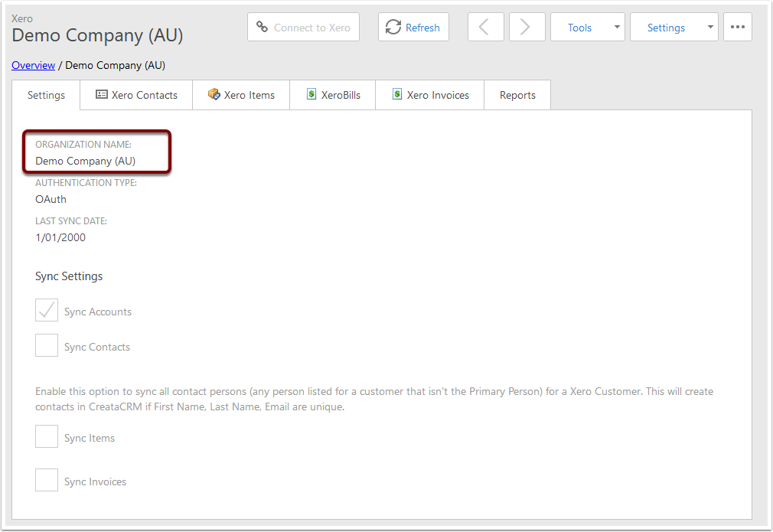
Task: Switch to the Settings tab
Action: pos(46,95)
